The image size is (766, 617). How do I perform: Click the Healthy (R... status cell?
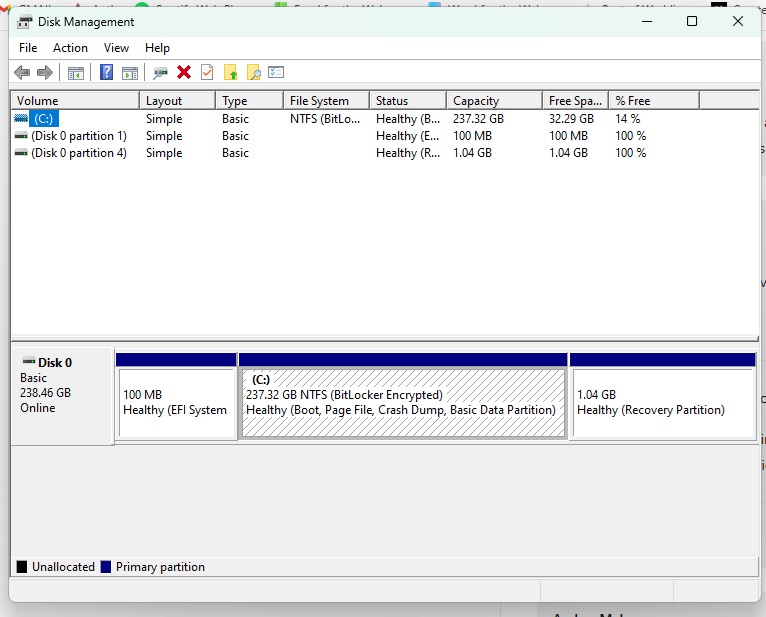click(x=408, y=153)
